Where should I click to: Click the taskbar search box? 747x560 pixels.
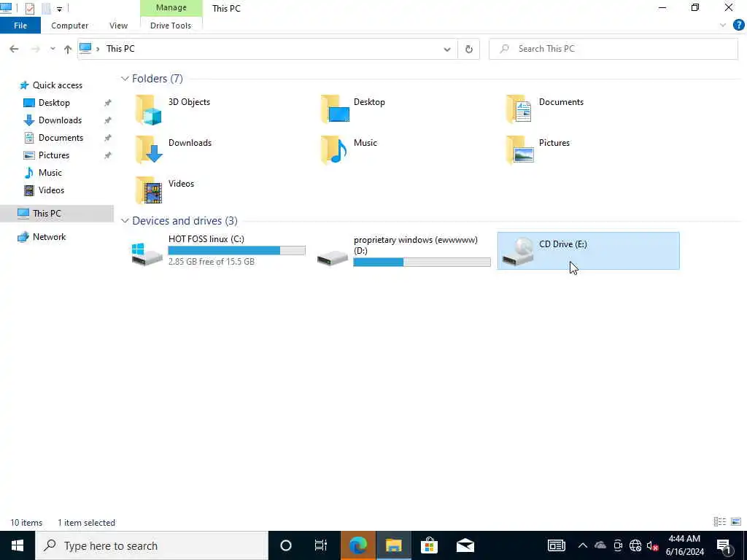point(152,545)
